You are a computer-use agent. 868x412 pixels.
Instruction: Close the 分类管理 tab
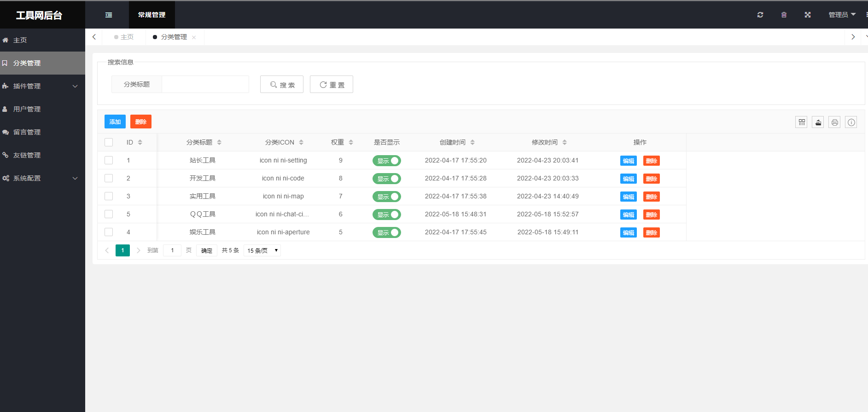coord(194,37)
